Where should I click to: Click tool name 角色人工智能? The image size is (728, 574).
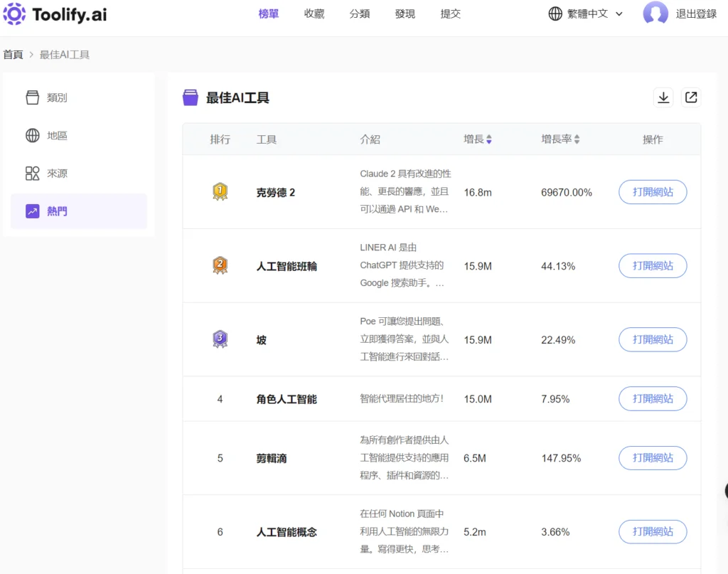pos(287,399)
